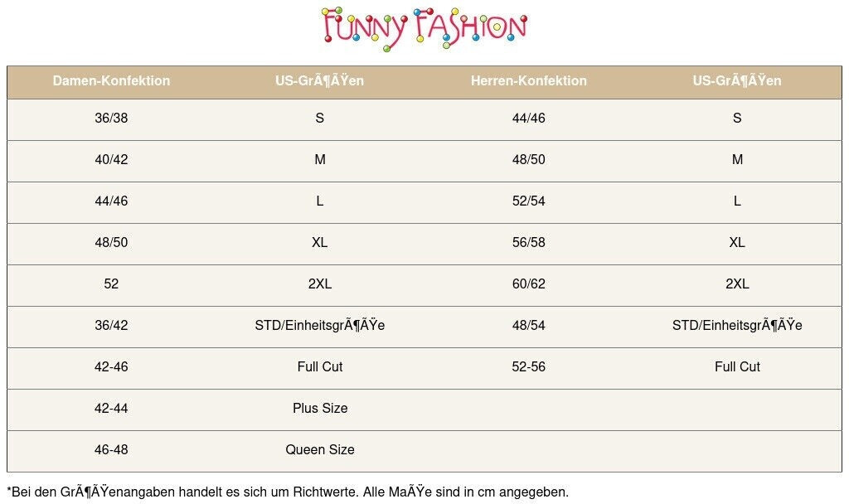Click the Plus Size cell
The height and width of the screenshot is (504, 849).
[x=320, y=409]
